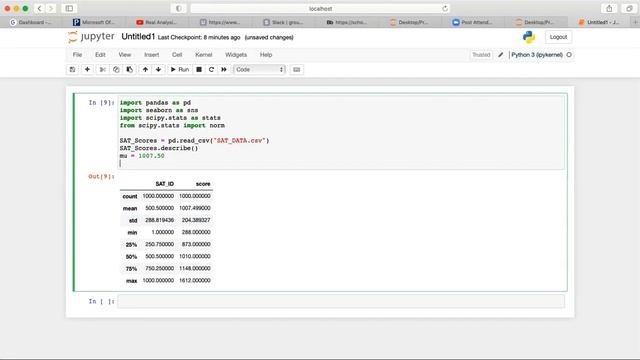Image resolution: width=640 pixels, height=360 pixels.
Task: Paste cells below icon
Action: tap(129, 69)
